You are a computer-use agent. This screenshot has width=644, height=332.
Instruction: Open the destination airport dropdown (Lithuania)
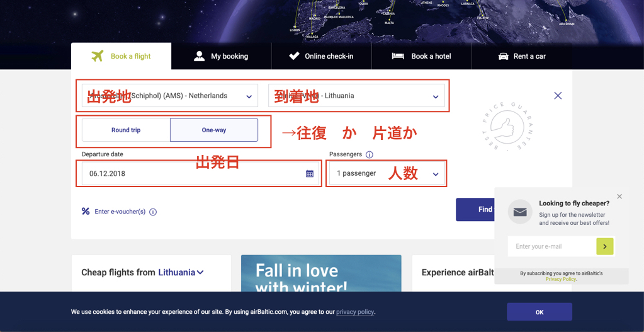[x=356, y=96]
